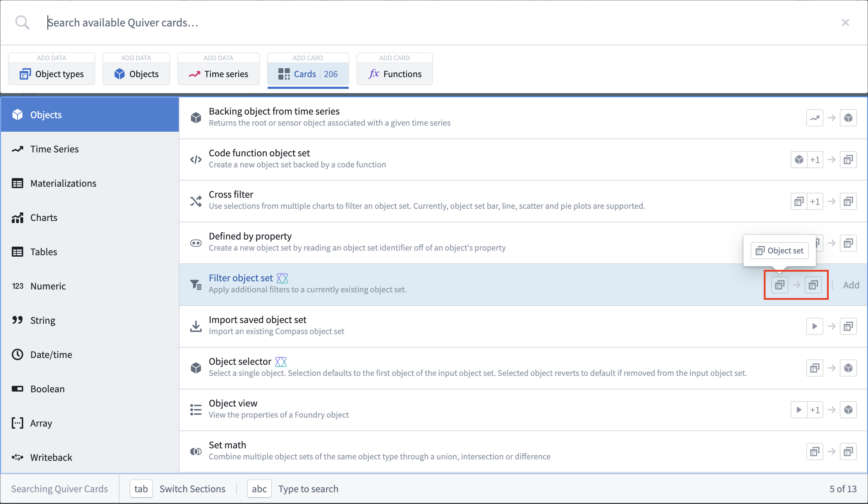Open the Boolean category
Viewport: 868px width, 504px height.
pyautogui.click(x=90, y=389)
